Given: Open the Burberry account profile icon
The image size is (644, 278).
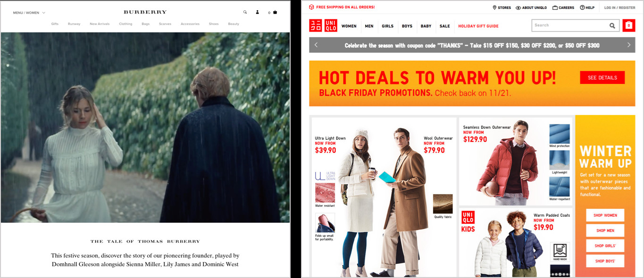Looking at the screenshot, I should coord(258,12).
